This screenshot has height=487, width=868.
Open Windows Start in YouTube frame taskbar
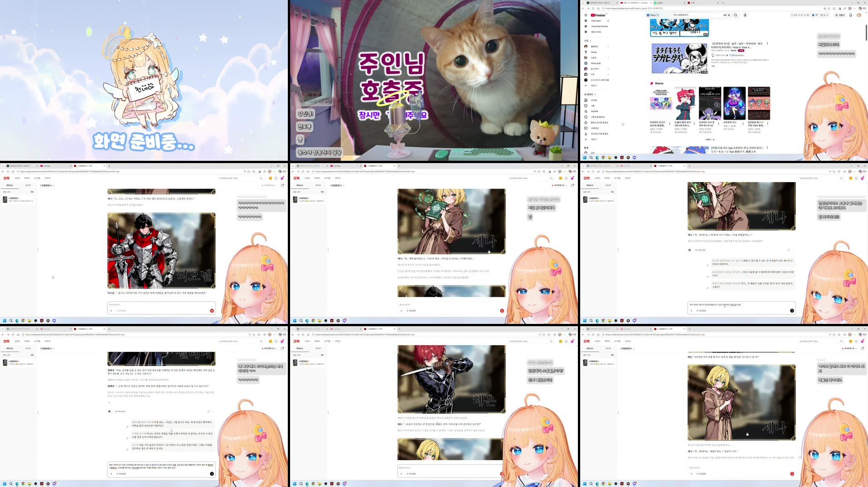pos(585,158)
